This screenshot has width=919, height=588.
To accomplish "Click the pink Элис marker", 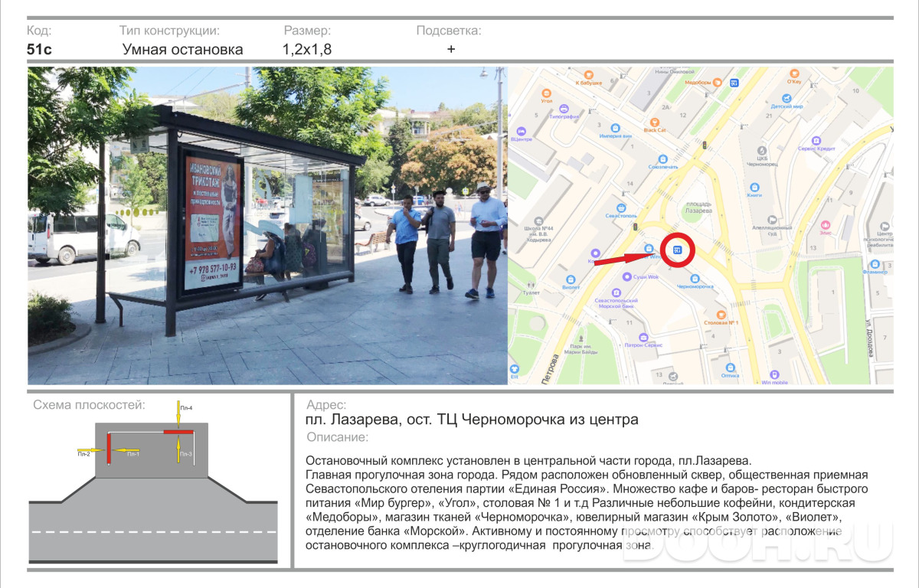I will [826, 225].
